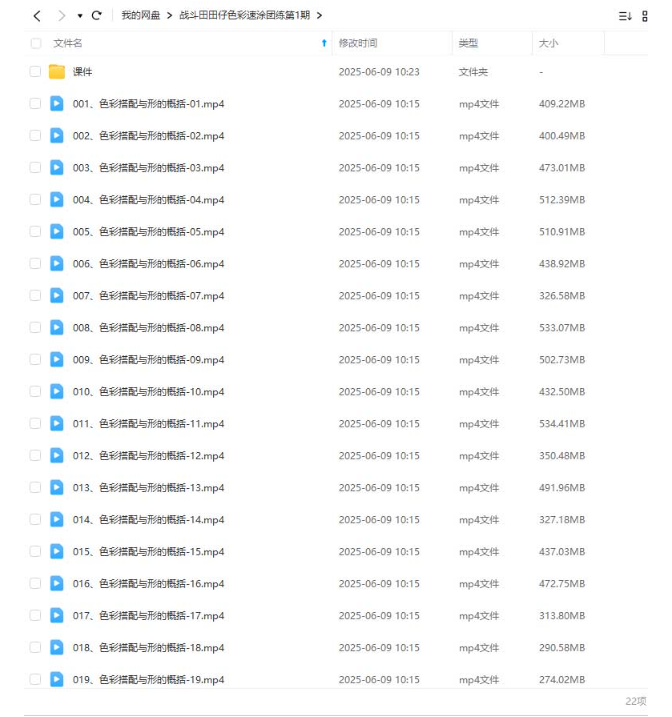Click video icon of 016 file

57,583
